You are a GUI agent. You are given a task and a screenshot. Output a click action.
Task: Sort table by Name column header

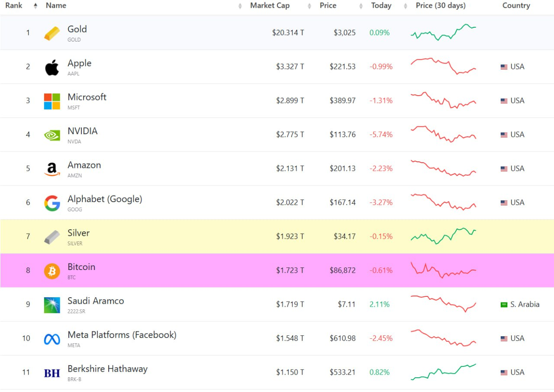pyautogui.click(x=56, y=6)
